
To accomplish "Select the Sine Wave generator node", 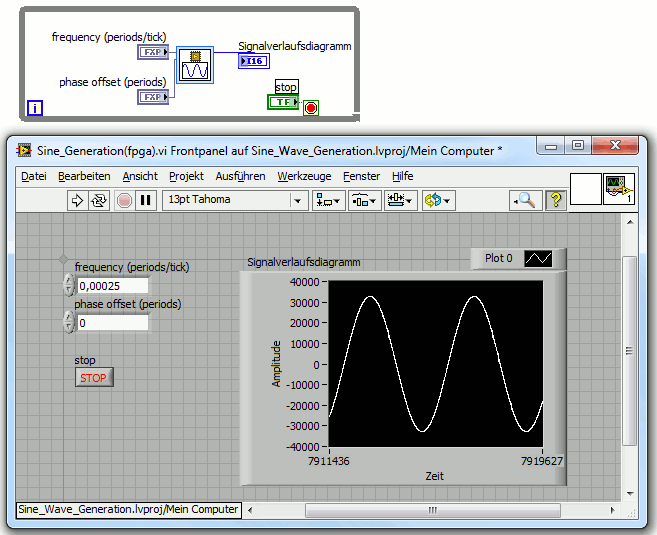I will 195,66.
